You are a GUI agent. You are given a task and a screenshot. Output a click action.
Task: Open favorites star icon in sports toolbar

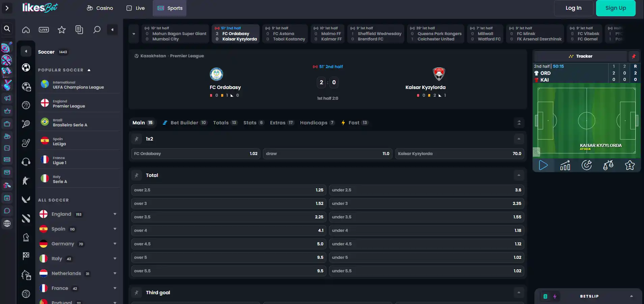click(62, 30)
